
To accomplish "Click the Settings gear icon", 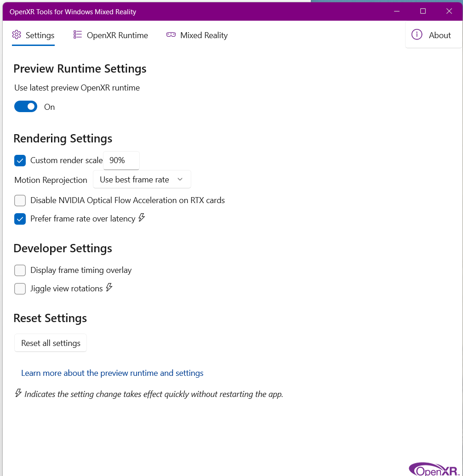I will pyautogui.click(x=17, y=35).
